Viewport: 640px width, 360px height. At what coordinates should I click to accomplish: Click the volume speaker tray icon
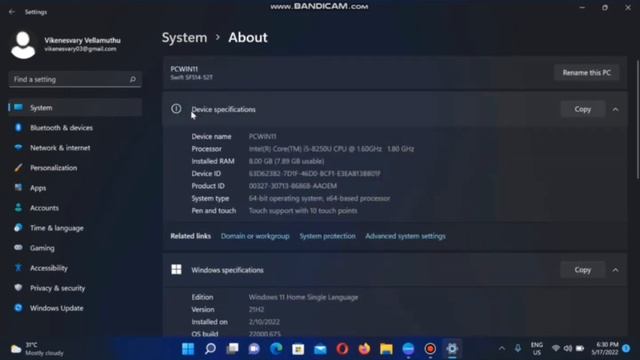(568, 349)
